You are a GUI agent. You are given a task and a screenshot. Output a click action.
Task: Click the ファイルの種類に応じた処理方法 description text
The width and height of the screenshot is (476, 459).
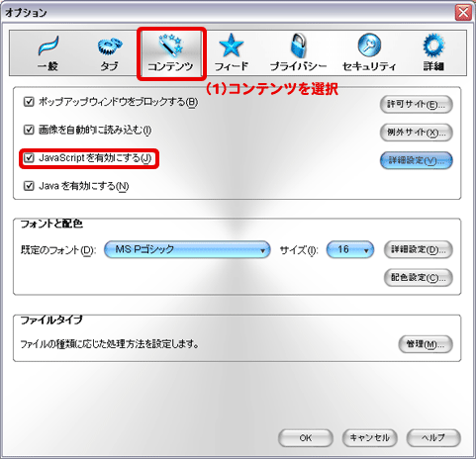tap(110, 344)
